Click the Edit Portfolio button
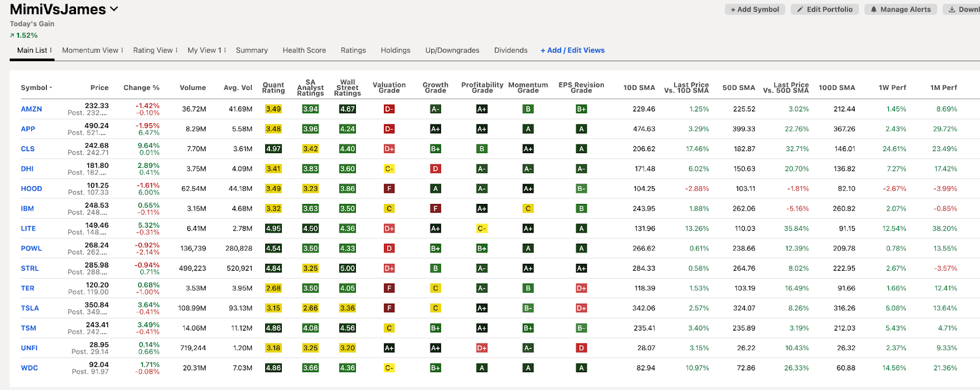 click(x=824, y=9)
